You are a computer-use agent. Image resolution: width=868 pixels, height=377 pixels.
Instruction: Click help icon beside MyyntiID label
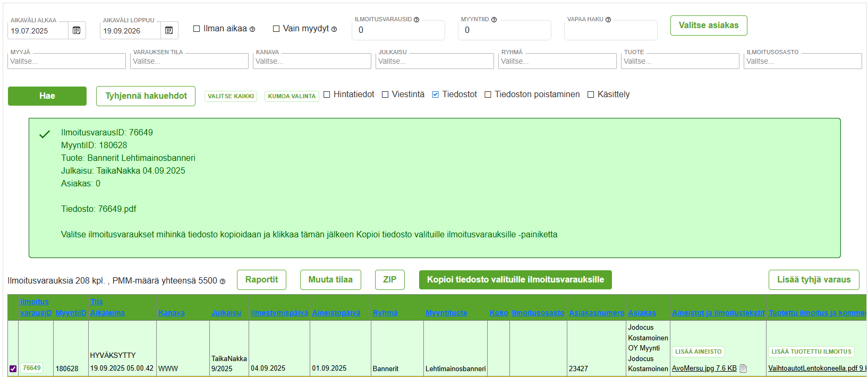[x=494, y=20]
